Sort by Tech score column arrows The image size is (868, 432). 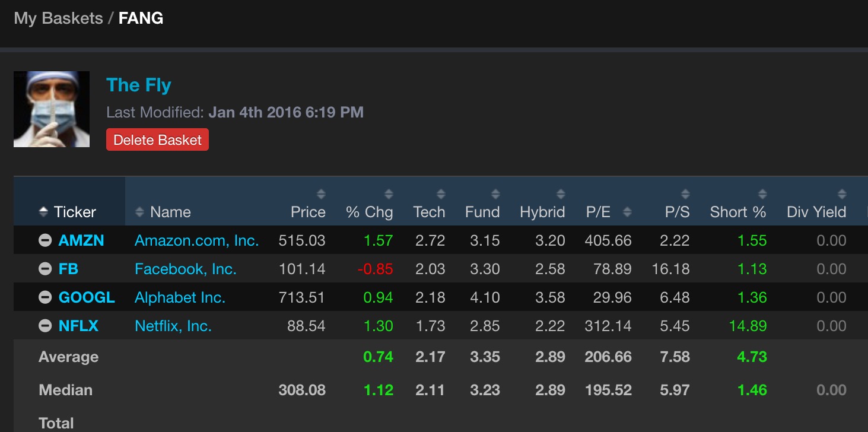coord(441,194)
